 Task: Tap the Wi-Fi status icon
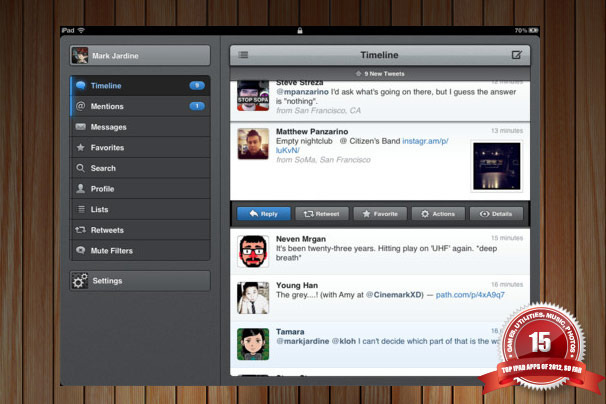click(81, 30)
